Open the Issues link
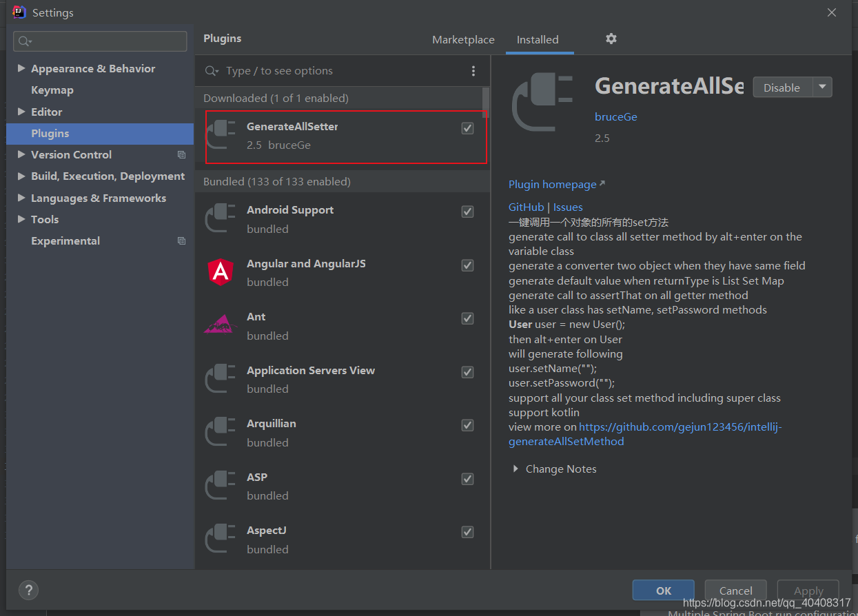The width and height of the screenshot is (858, 616). pyautogui.click(x=568, y=207)
